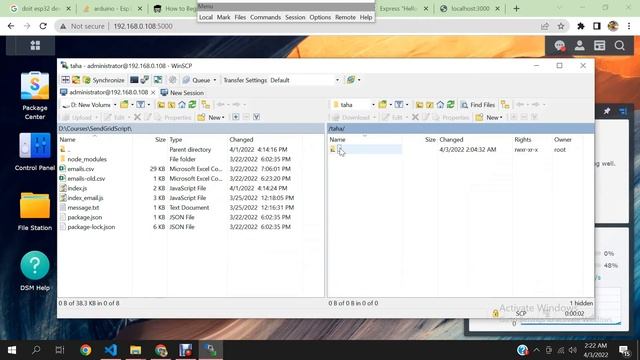
Task: Sort remote panel by Rights column header
Action: 523,140
